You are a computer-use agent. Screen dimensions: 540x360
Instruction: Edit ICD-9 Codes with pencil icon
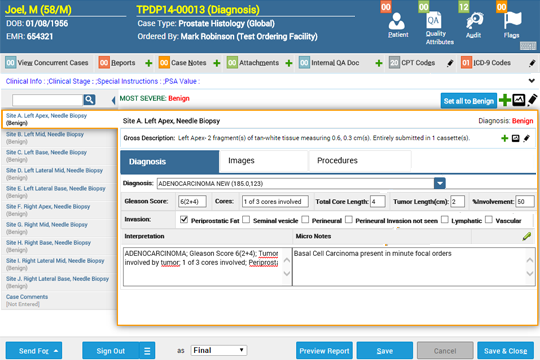coord(532,63)
